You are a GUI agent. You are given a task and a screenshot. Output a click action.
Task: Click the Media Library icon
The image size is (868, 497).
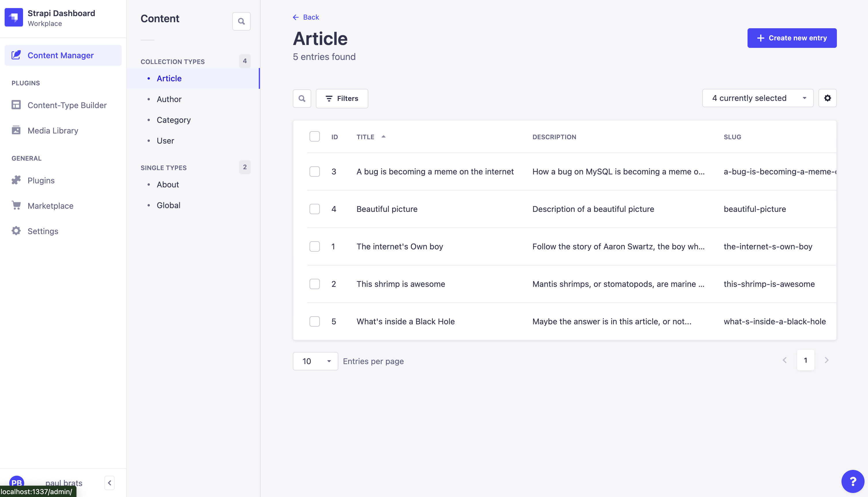coord(16,130)
